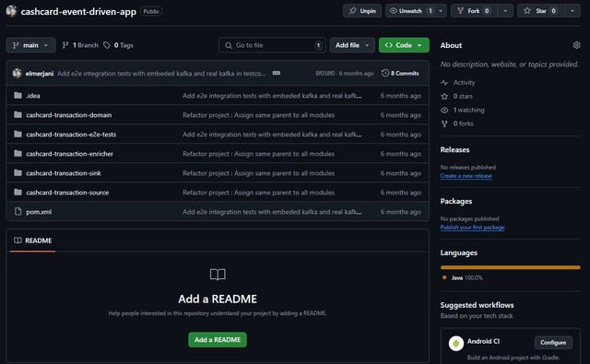This screenshot has height=364, width=590.
Task: Open the About settings gear icon
Action: click(576, 45)
